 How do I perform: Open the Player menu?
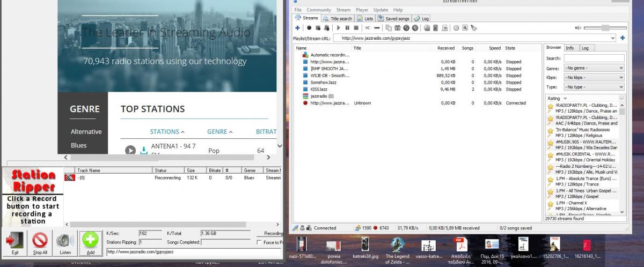click(x=362, y=10)
